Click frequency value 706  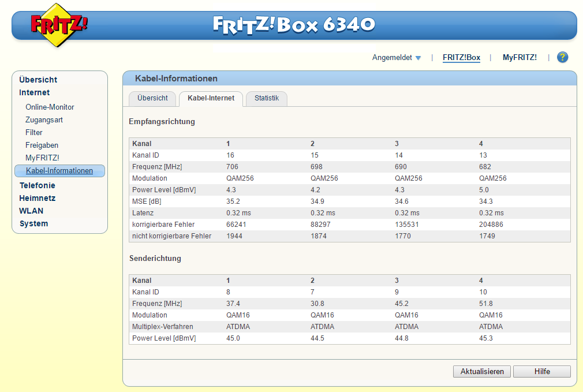tap(232, 167)
